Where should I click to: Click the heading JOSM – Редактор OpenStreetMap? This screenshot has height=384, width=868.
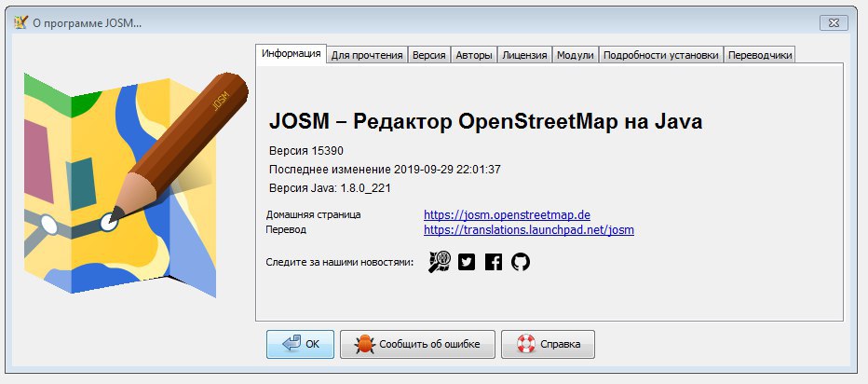[x=485, y=121]
